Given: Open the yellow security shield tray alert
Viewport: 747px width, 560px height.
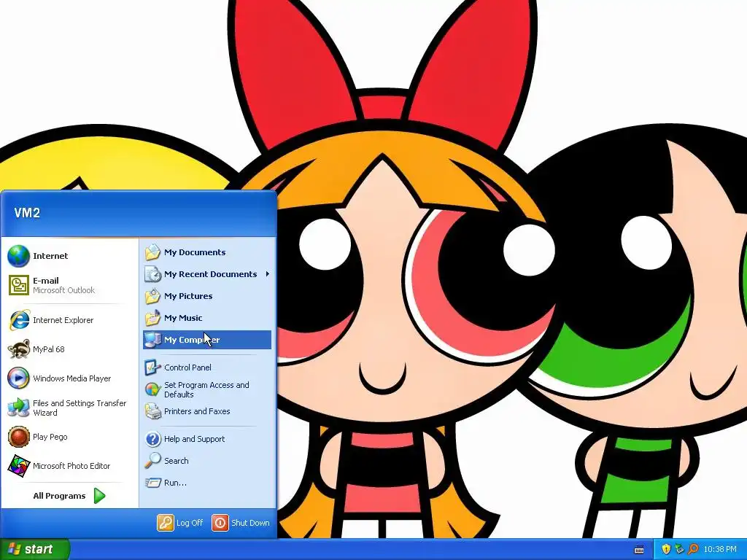Looking at the screenshot, I should click(x=666, y=550).
